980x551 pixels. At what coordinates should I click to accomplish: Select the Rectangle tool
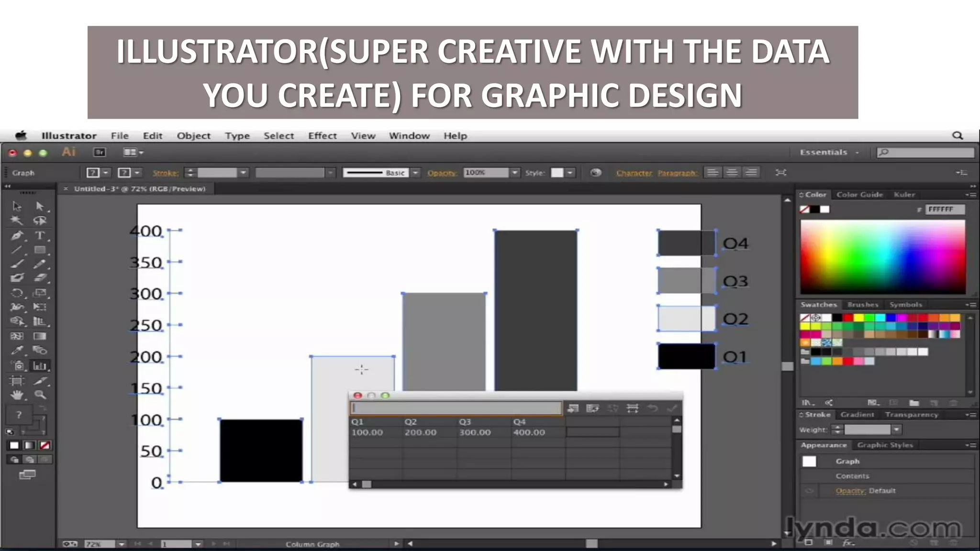[40, 250]
